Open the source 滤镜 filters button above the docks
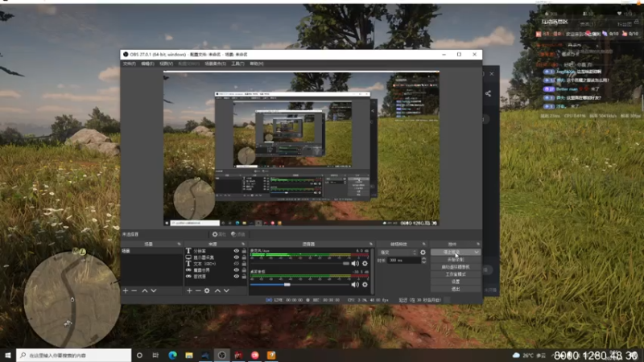Viewport: 644px width, 362px height. pos(238,234)
